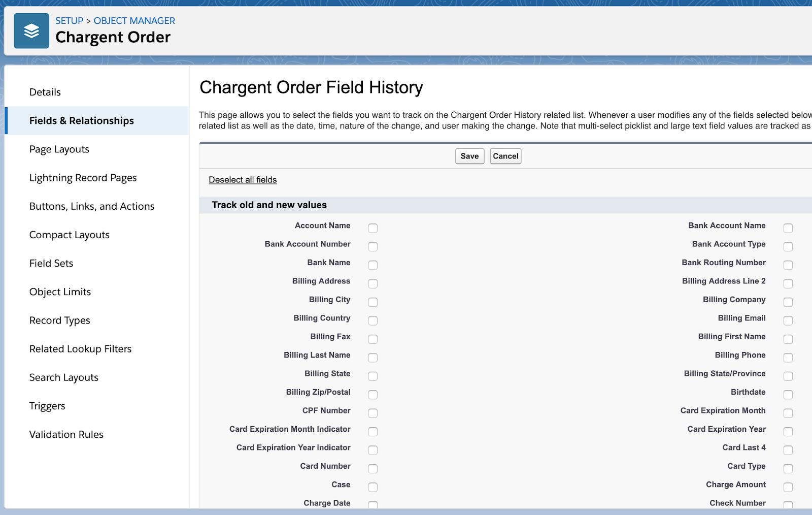Viewport: 812px width, 515px height.
Task: Select Fields & Relationships in sidebar
Action: point(82,120)
